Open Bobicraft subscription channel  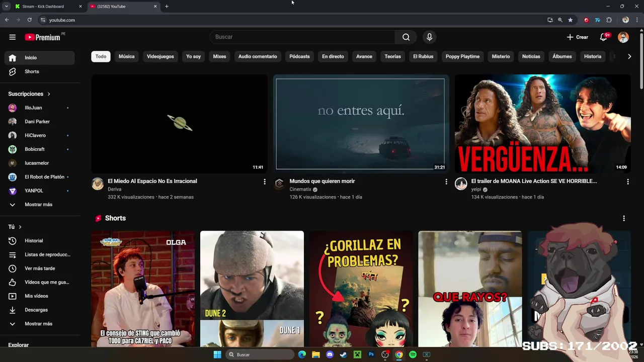click(x=40, y=149)
